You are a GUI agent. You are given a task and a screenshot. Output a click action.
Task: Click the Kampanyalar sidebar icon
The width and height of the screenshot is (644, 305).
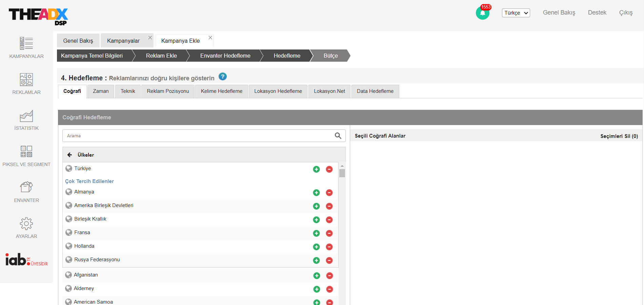[26, 43]
